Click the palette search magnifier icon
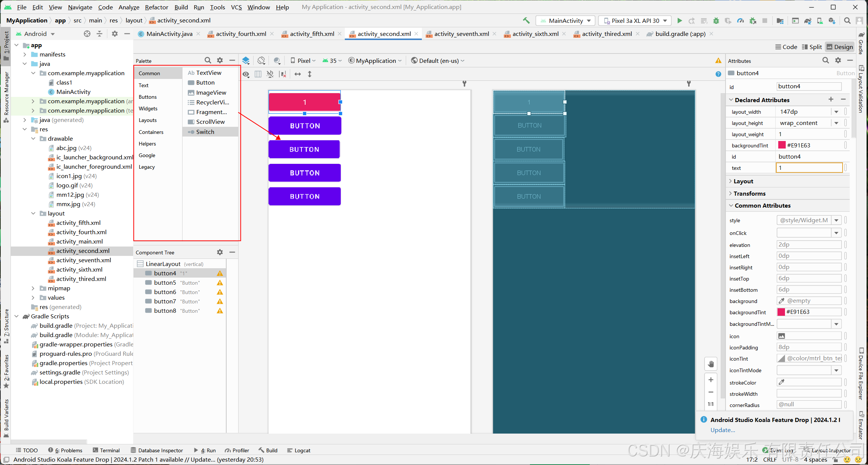Screen dimensions: 868x465 tap(208, 61)
